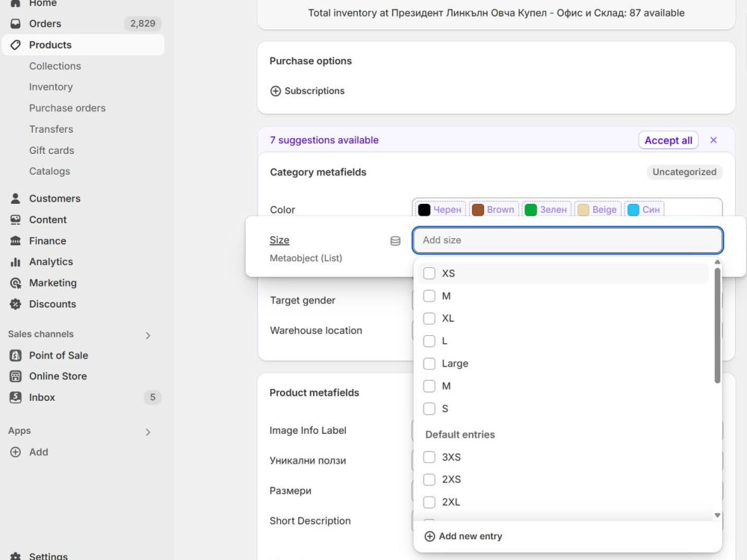Check the XL size checkbox
The width and height of the screenshot is (747, 560).
[x=430, y=318]
